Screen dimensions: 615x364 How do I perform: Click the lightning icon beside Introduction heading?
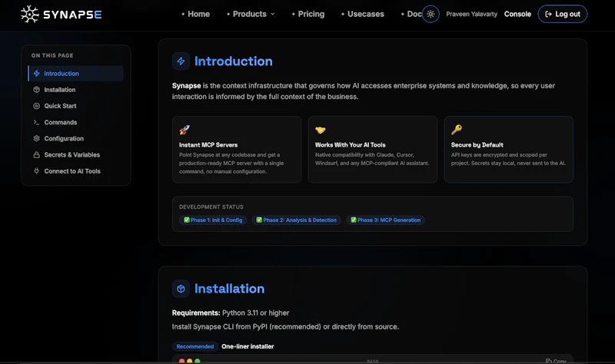pos(181,61)
